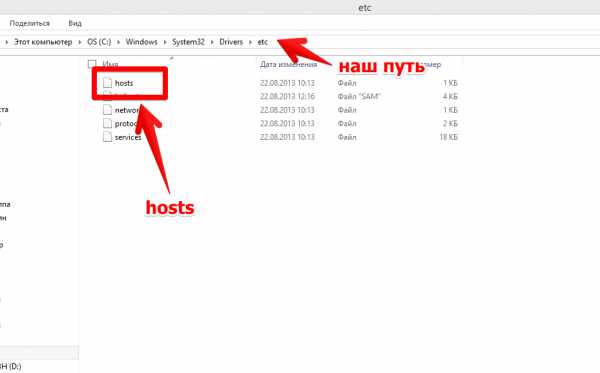This screenshot has width=600, height=373.
Task: Expand the chevron after Этот компьютер
Action: click(x=80, y=42)
